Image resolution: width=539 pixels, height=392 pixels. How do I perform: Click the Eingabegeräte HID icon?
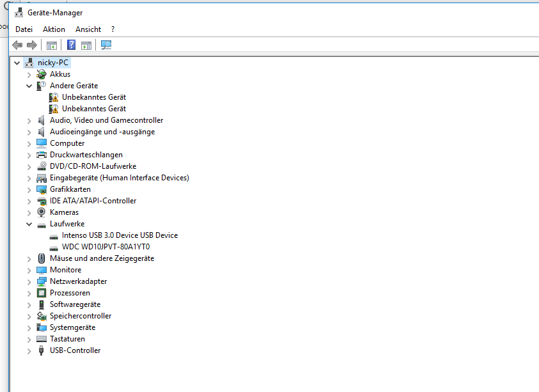pyautogui.click(x=42, y=178)
